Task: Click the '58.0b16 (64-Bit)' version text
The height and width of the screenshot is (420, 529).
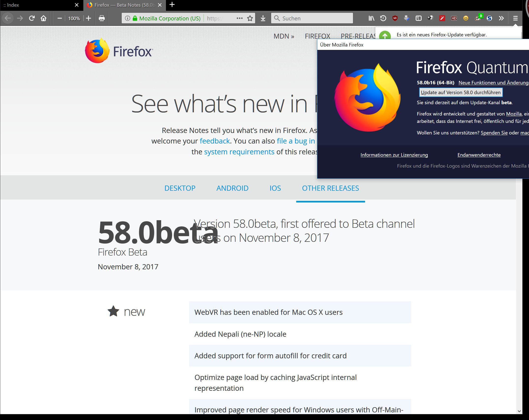Action: [x=435, y=83]
